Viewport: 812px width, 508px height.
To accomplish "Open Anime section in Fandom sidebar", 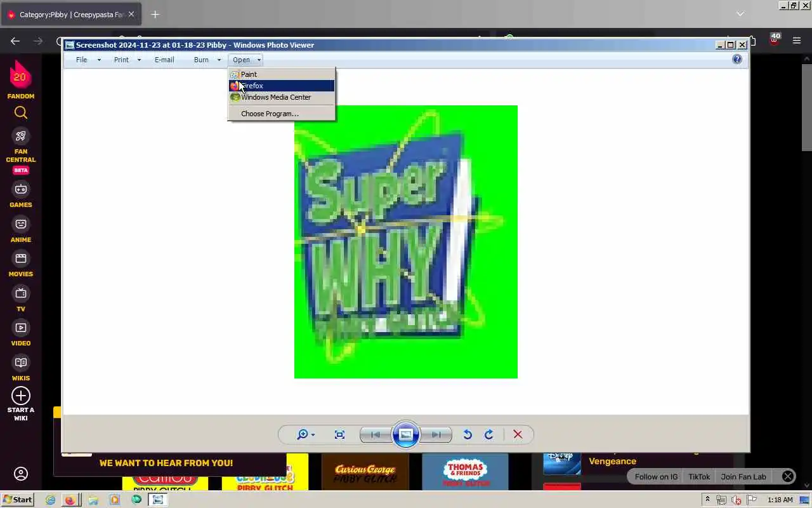I will point(21,230).
